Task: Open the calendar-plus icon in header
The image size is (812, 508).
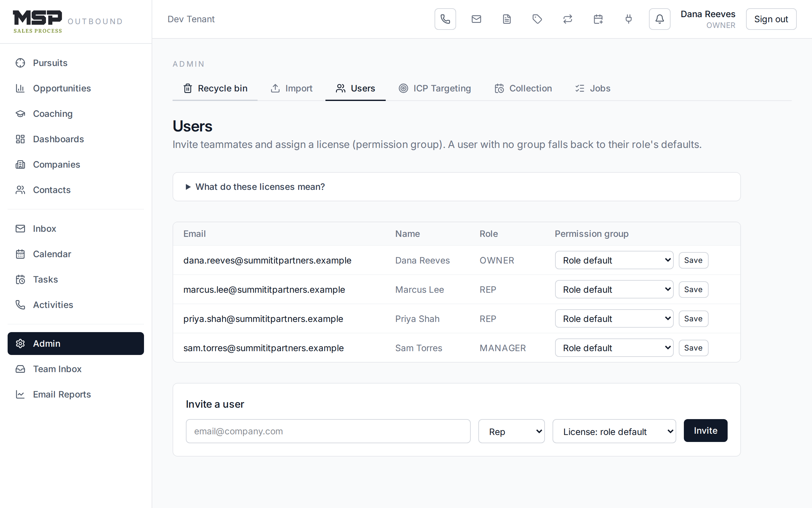Action: (x=598, y=19)
